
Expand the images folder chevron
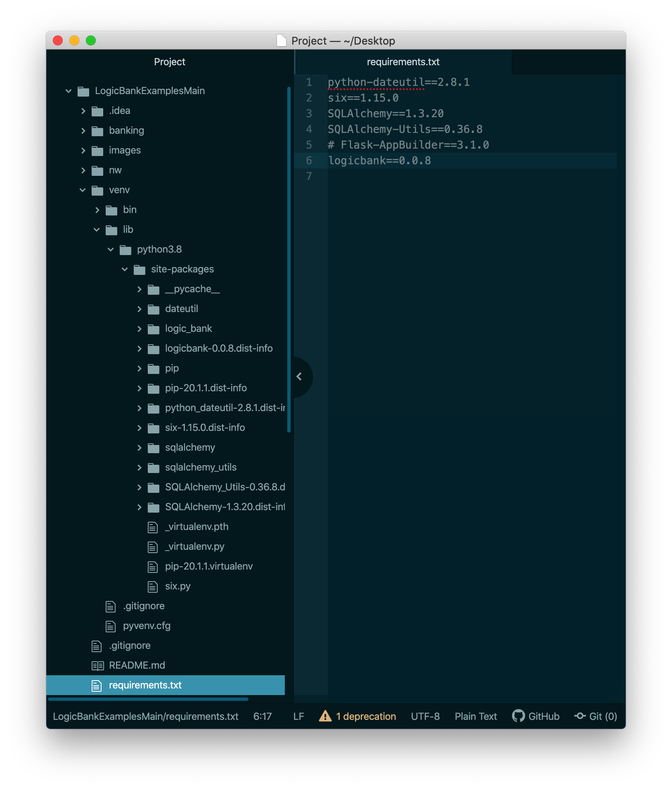[x=83, y=150]
